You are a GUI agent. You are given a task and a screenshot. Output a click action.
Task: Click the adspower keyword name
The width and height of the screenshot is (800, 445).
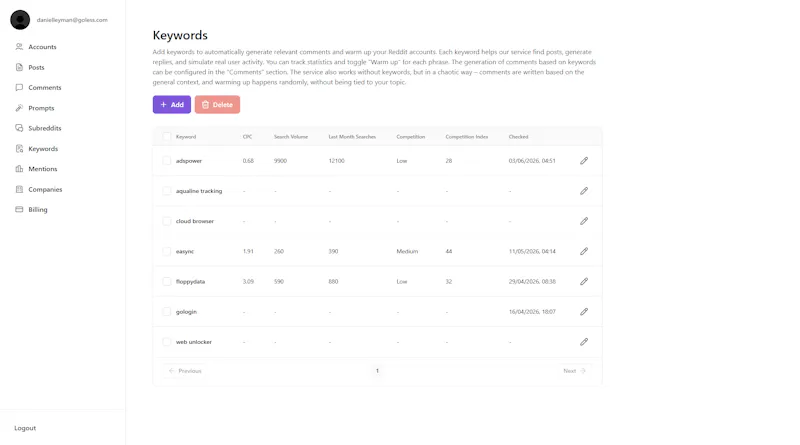[x=189, y=161]
